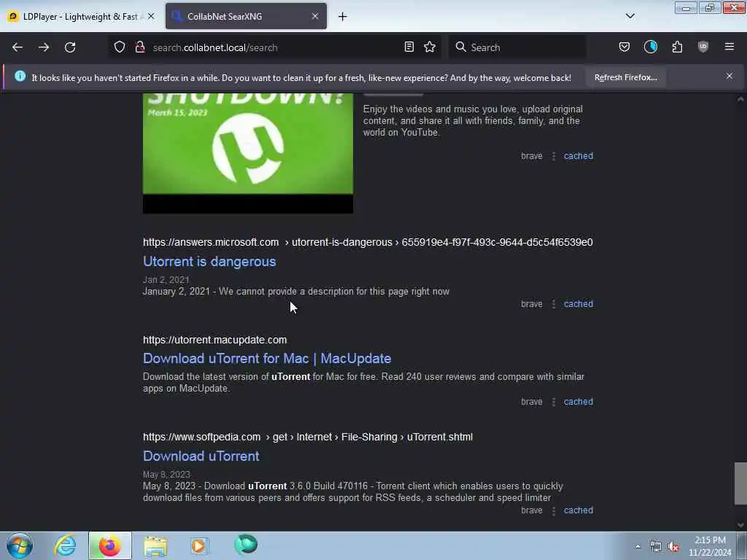This screenshot has width=747, height=560.
Task: Click the padlock site security icon
Action: click(x=139, y=47)
